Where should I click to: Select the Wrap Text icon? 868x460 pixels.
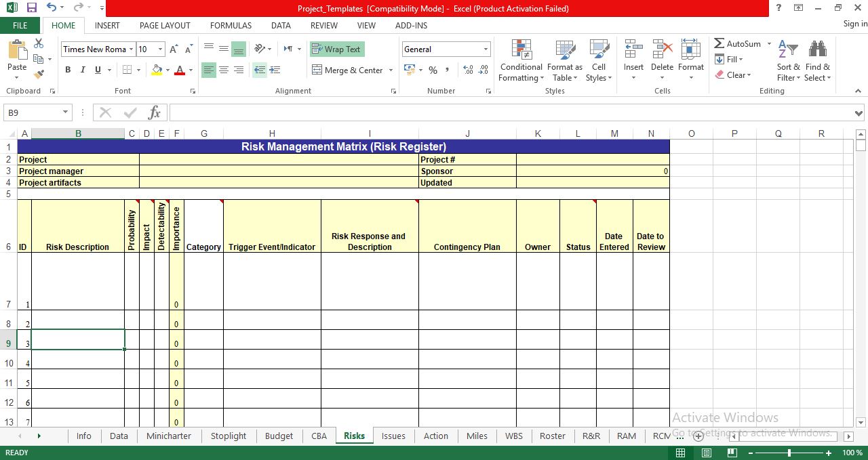[336, 49]
